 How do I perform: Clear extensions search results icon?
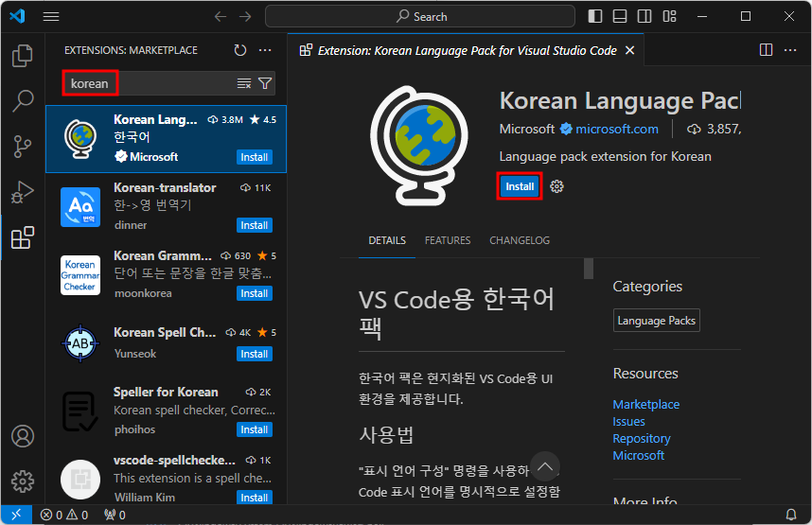coord(244,83)
